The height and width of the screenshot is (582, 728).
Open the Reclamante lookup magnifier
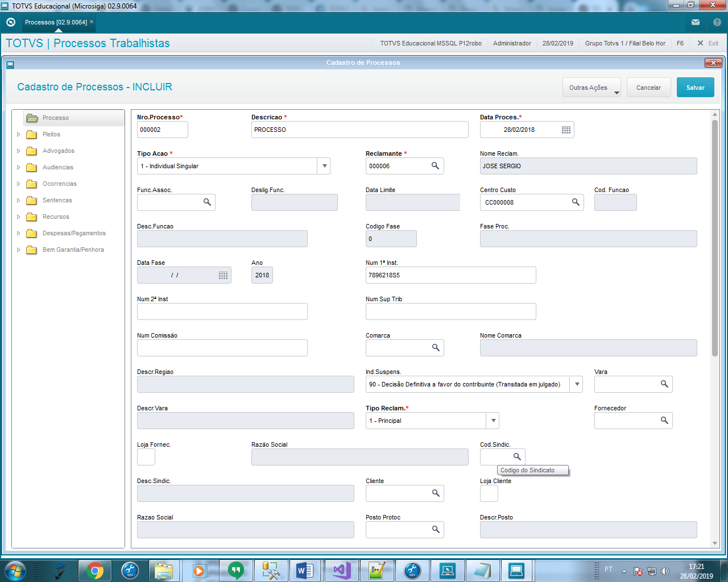click(x=435, y=166)
